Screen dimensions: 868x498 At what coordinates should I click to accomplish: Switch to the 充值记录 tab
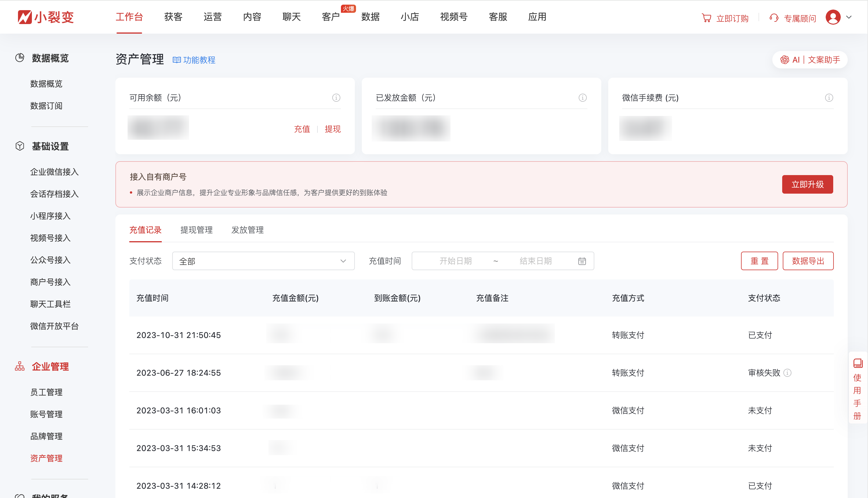[145, 230]
